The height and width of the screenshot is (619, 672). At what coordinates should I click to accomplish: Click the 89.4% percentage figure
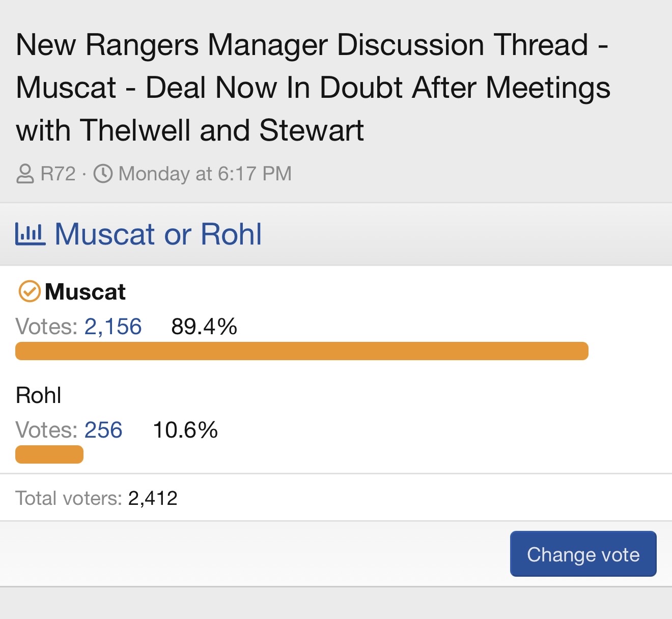(204, 327)
